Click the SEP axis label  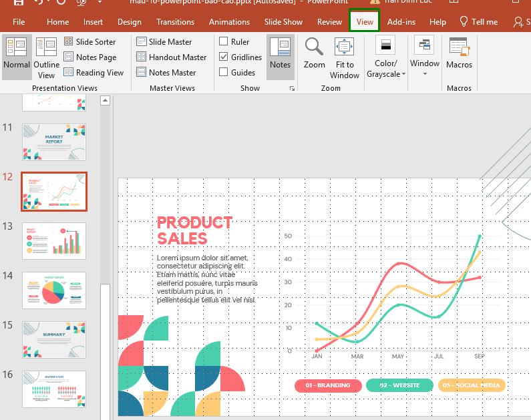click(479, 357)
